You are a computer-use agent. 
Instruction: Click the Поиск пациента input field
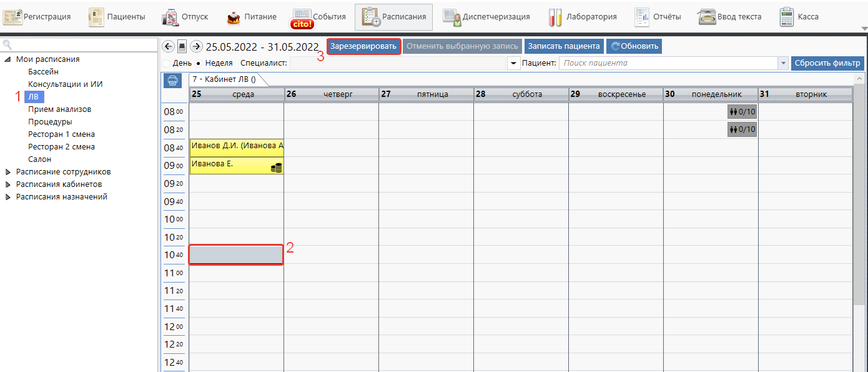[x=668, y=63]
